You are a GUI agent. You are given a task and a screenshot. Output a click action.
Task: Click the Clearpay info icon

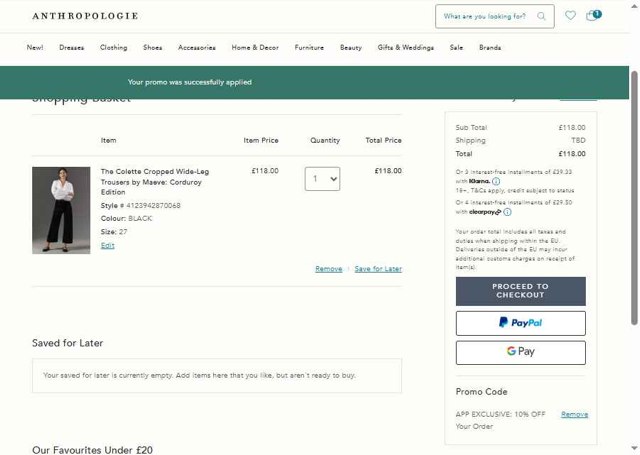(507, 212)
